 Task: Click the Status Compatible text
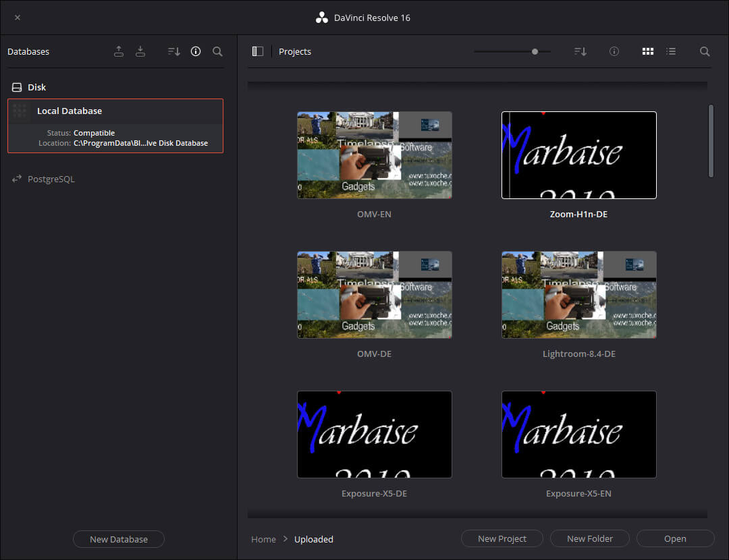coord(94,133)
